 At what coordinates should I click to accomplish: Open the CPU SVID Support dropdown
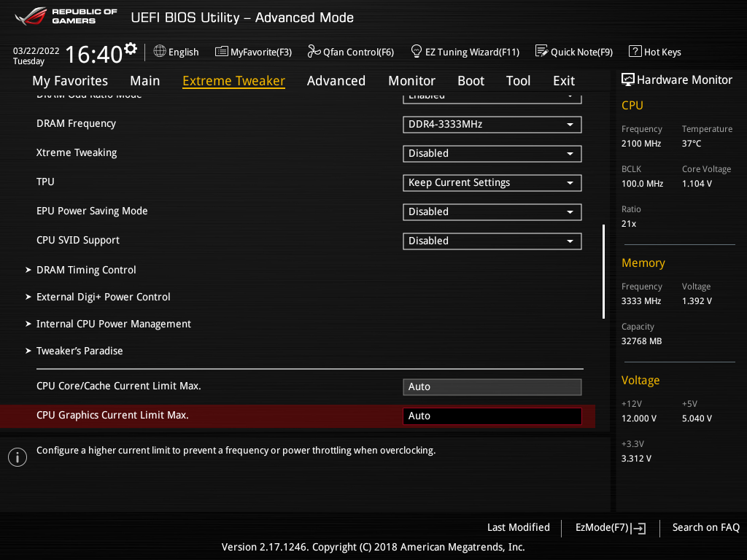(x=492, y=241)
